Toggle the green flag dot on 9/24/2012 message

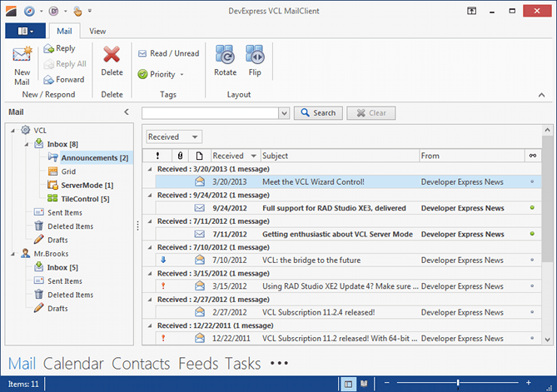532,208
